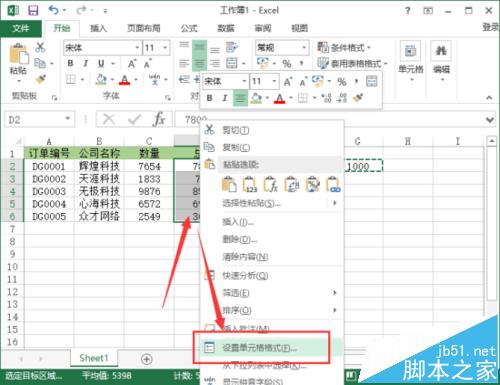
Task: Click the ribbon red font color A
Action: click(124, 79)
